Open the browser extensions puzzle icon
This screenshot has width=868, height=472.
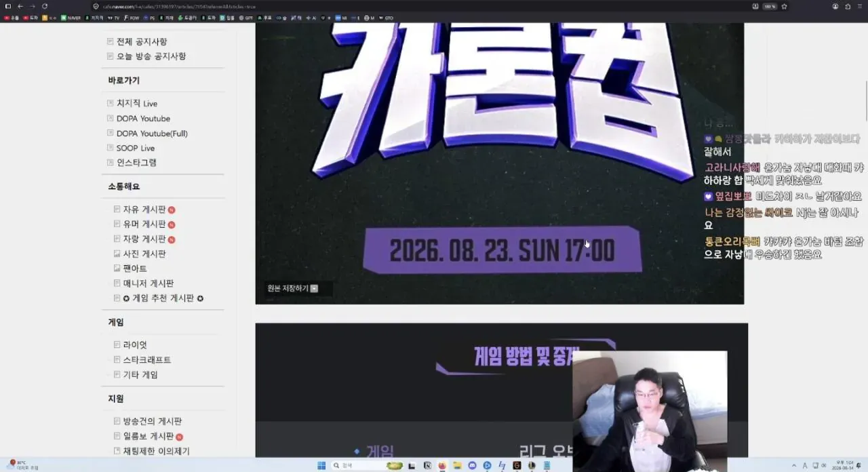pos(848,6)
